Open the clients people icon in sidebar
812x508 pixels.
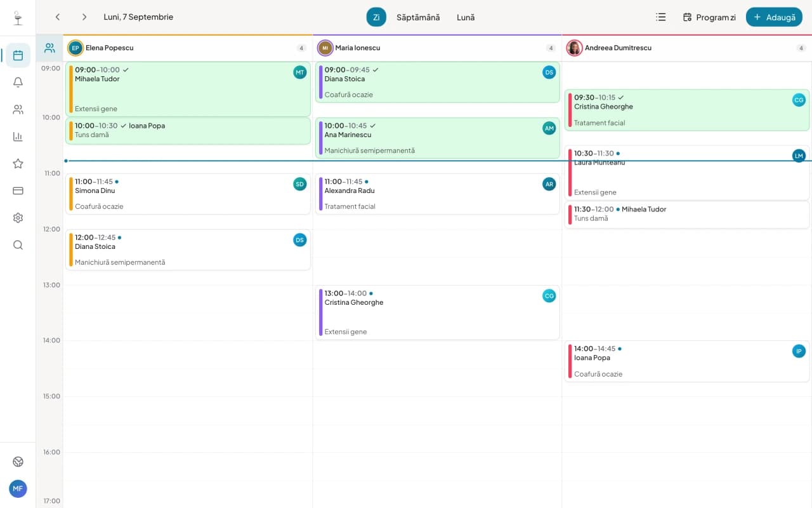18,110
